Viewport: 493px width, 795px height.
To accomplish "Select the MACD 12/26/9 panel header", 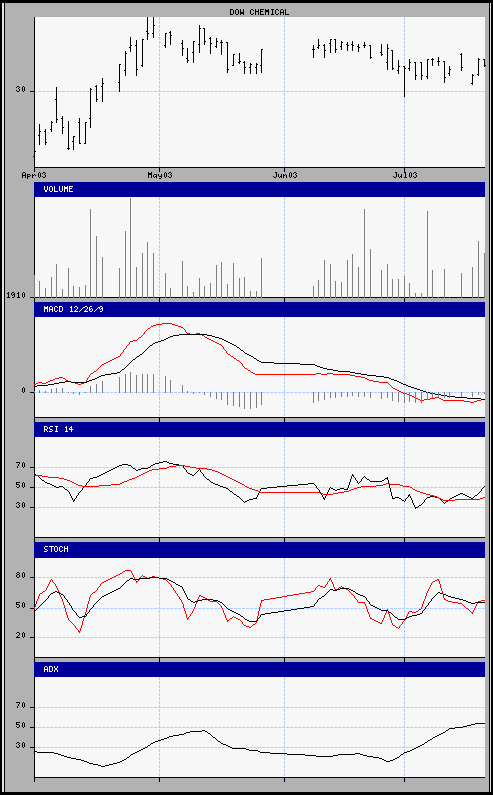I will tap(260, 309).
